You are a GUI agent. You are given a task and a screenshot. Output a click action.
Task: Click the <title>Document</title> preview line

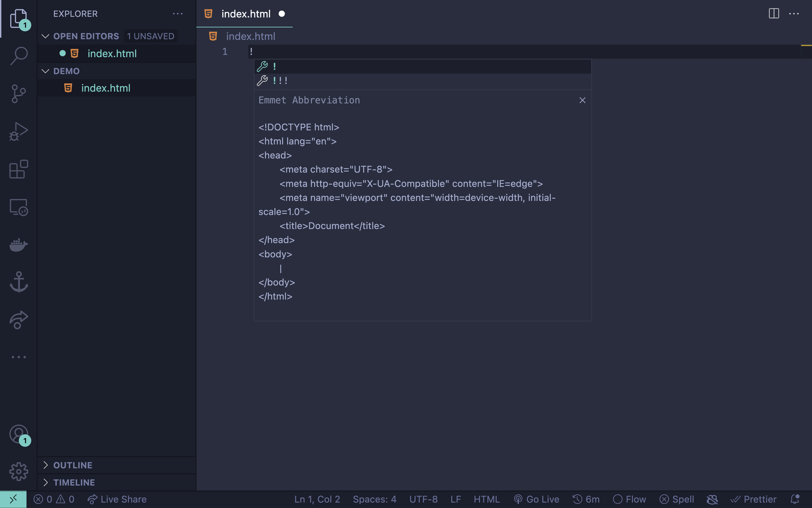pyautogui.click(x=332, y=226)
